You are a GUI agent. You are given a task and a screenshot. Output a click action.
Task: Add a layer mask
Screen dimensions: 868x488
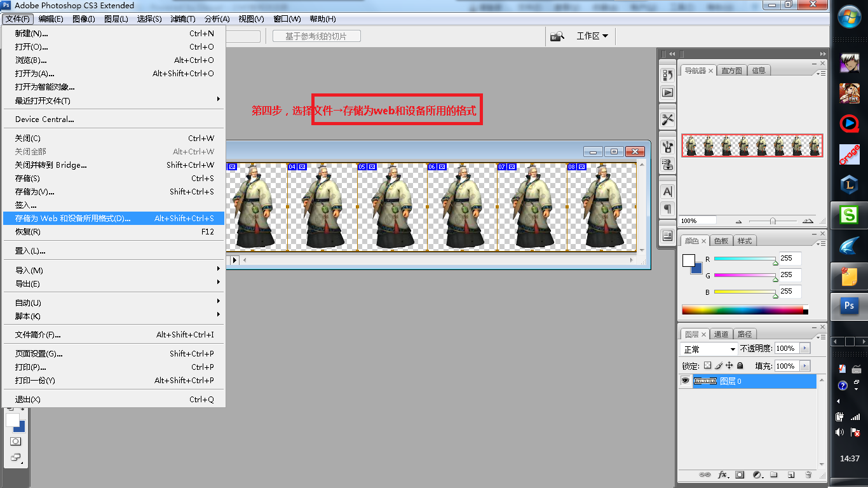pyautogui.click(x=740, y=475)
